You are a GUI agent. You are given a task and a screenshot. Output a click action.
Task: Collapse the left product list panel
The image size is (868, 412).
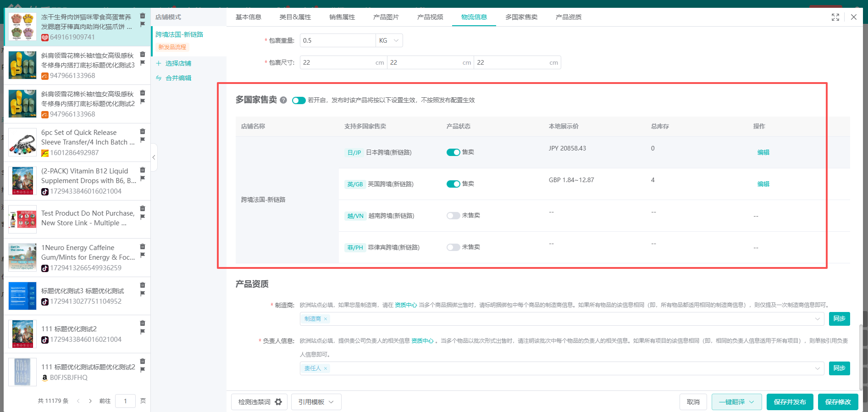pos(154,157)
